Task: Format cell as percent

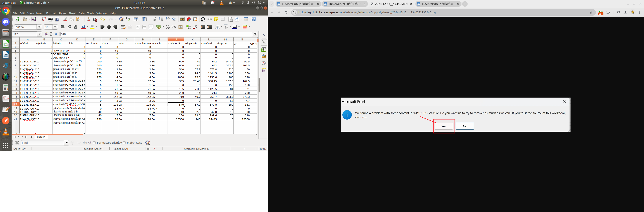Action: [168, 27]
